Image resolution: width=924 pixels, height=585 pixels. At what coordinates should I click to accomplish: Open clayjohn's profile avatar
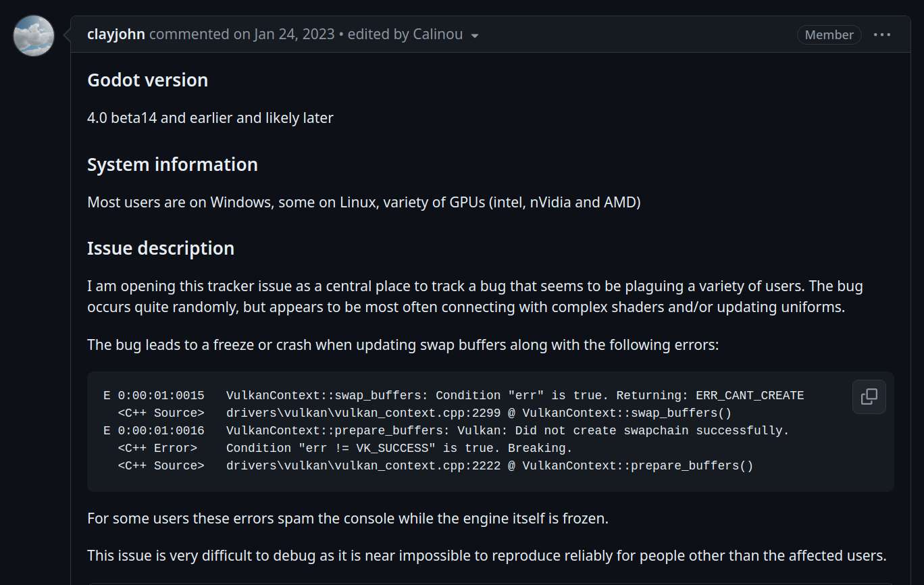tap(34, 35)
